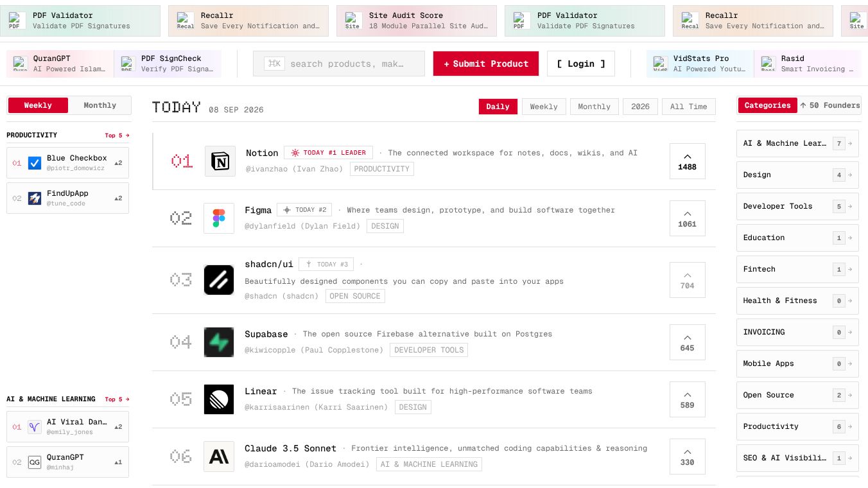Open QuranGPT sponsor card in header
Viewport: 868px width, 488px height.
coord(60,64)
